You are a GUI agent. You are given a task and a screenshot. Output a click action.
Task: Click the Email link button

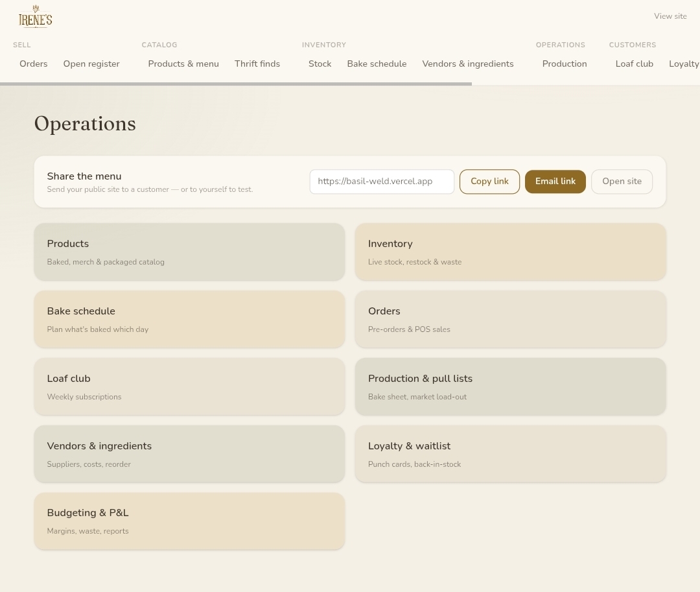point(555,182)
